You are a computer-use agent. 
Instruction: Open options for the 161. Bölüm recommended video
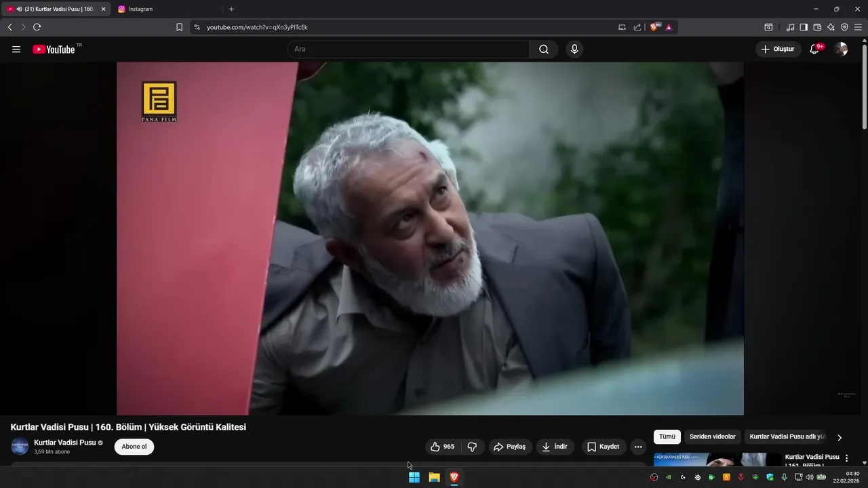point(846,459)
